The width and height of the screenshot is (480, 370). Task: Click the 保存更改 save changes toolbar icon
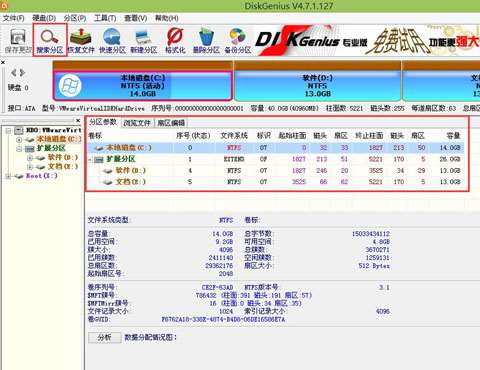point(18,41)
